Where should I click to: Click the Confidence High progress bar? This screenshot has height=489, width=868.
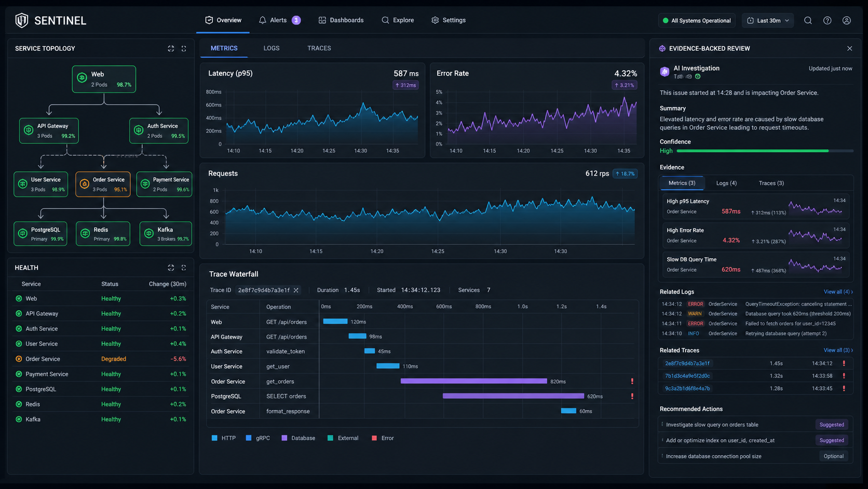pyautogui.click(x=765, y=151)
